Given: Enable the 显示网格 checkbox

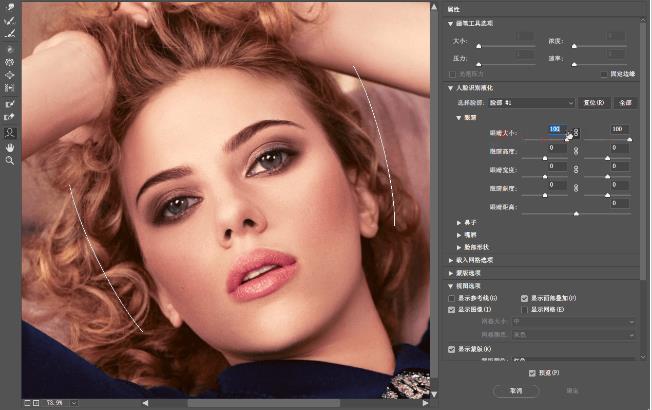Looking at the screenshot, I should (x=525, y=310).
